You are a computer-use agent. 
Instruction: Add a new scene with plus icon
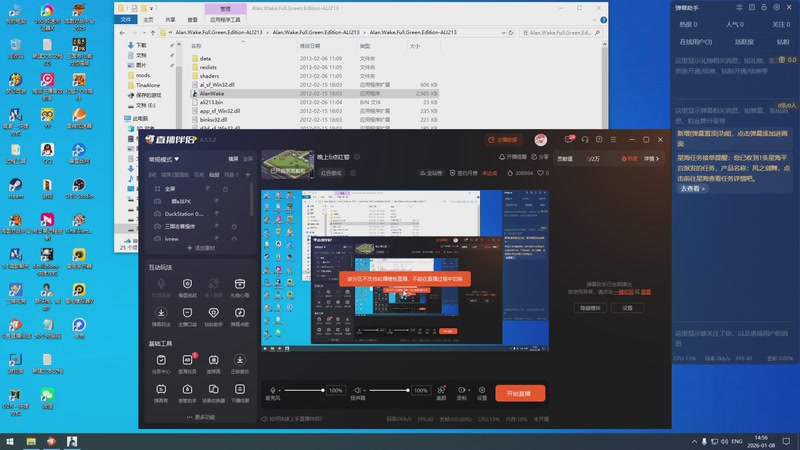point(248,174)
